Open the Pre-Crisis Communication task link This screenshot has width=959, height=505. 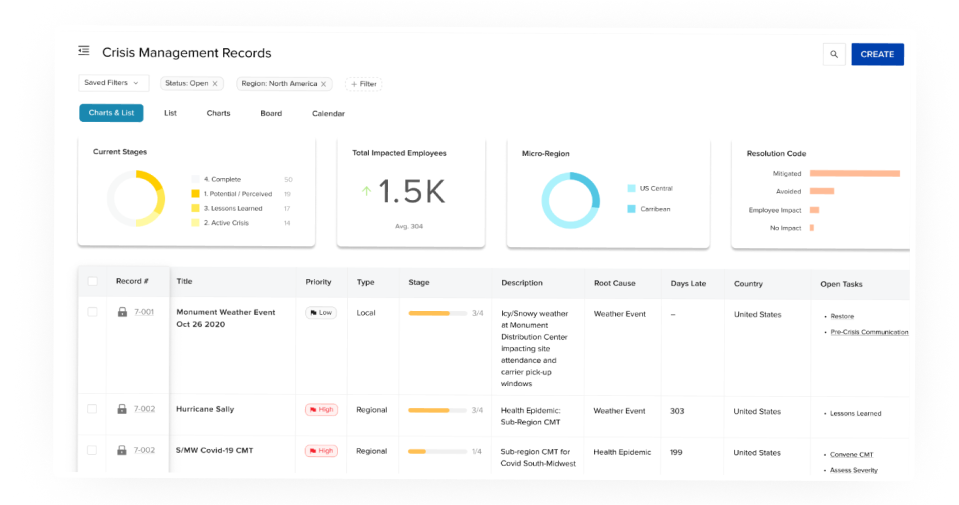[869, 332]
